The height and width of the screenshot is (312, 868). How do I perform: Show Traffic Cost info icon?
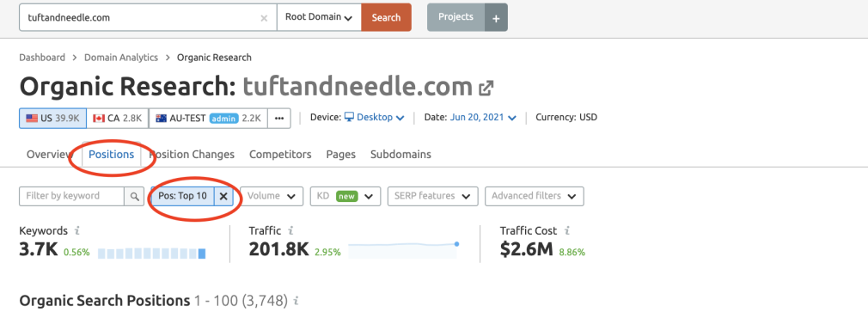567,230
